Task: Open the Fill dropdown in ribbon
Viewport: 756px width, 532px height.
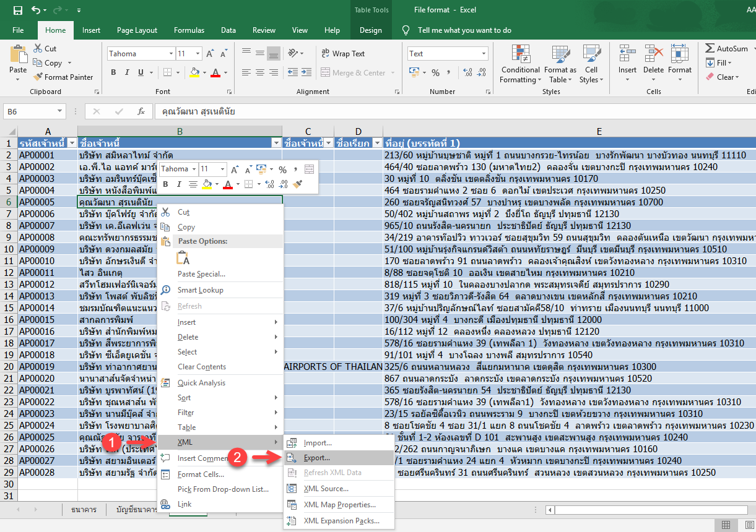Action: 719,63
